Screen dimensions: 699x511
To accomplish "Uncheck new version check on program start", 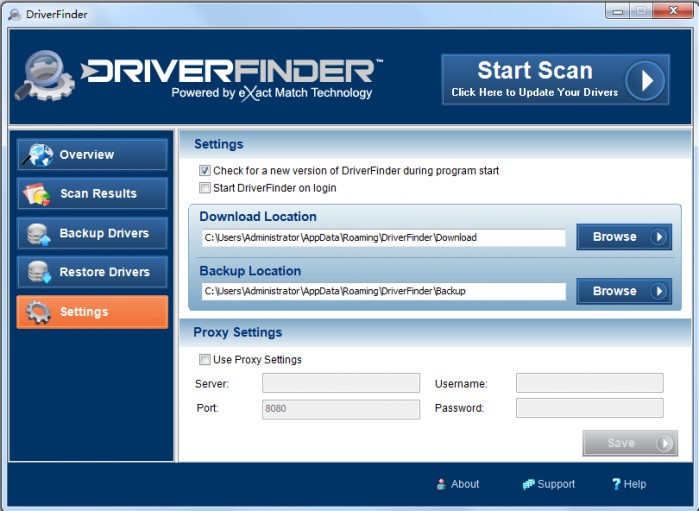I will point(205,170).
